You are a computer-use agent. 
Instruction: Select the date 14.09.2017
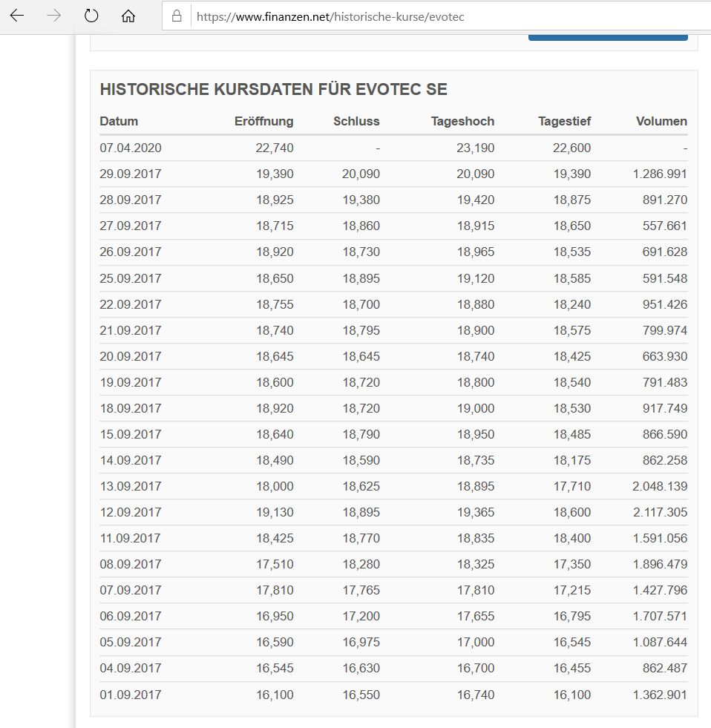pos(131,460)
